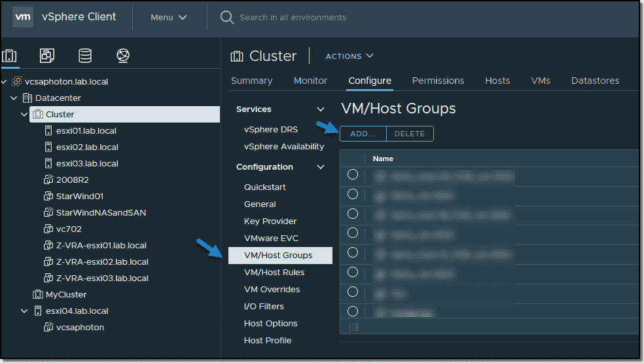The image size is (644, 363).
Task: Open the I/O Filters page
Action: coord(264,306)
